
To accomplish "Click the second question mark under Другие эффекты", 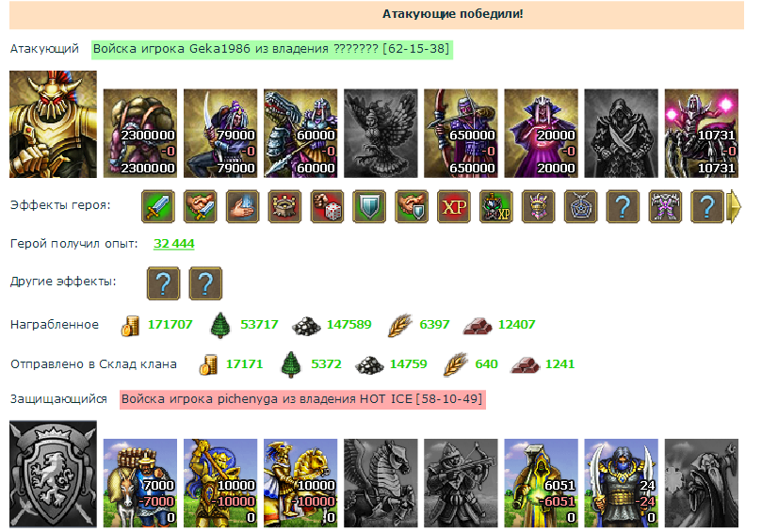I will (x=205, y=283).
